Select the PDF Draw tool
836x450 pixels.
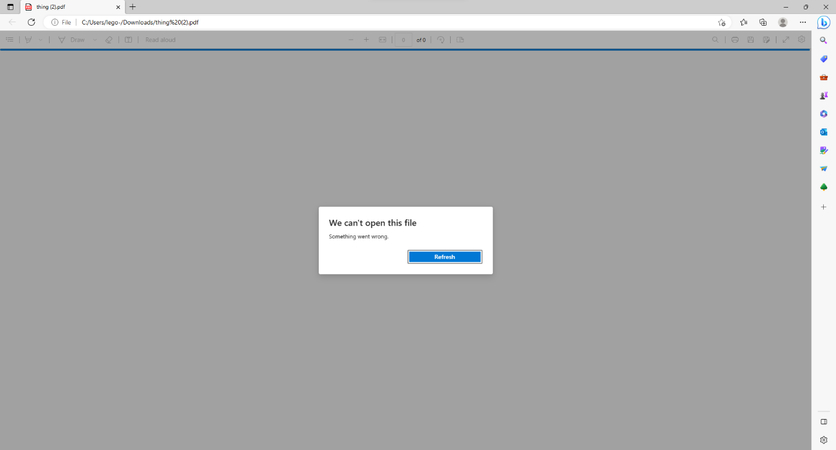click(x=71, y=39)
